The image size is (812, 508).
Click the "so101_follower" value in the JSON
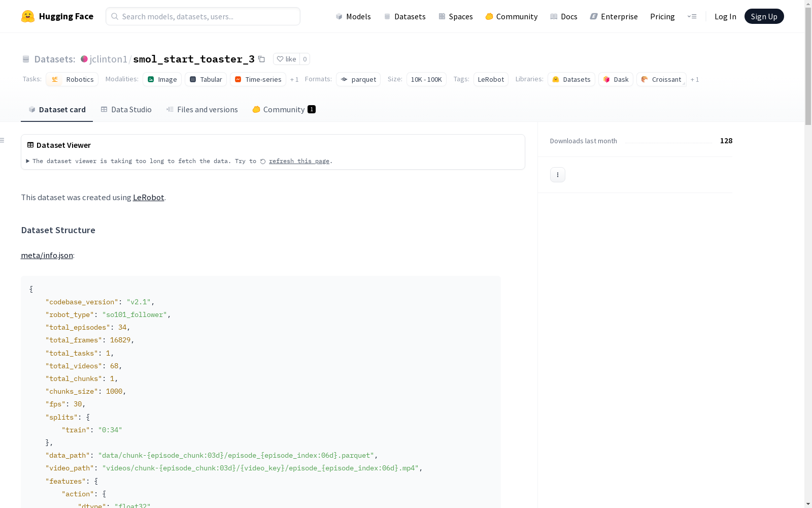click(x=134, y=315)
